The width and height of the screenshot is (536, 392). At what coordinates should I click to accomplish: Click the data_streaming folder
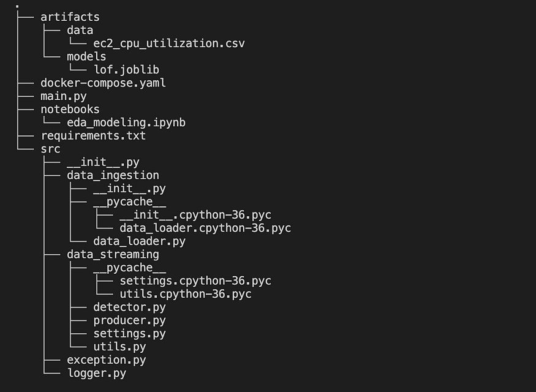(x=113, y=254)
